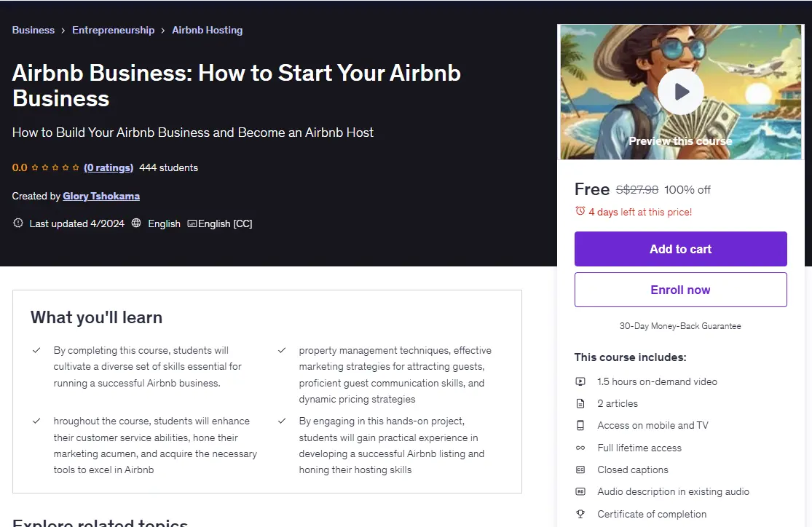Screen dimensions: 812x527
Task: Click the Enroll now button
Action: coord(680,290)
